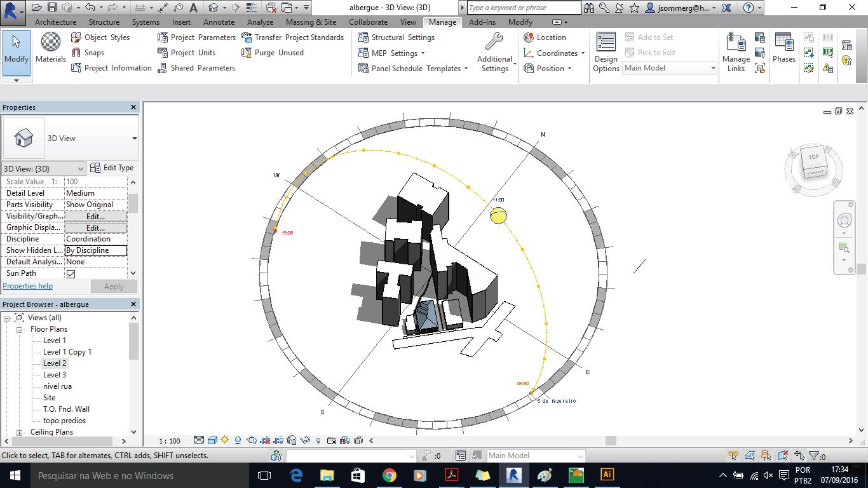Select Level 3 floor plan
This screenshot has width=868, height=488.
pyautogui.click(x=55, y=375)
